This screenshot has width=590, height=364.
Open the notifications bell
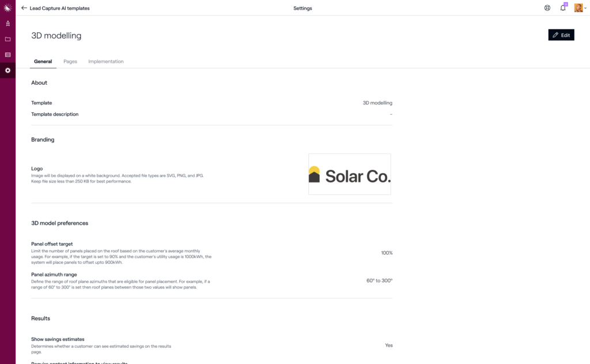click(563, 8)
